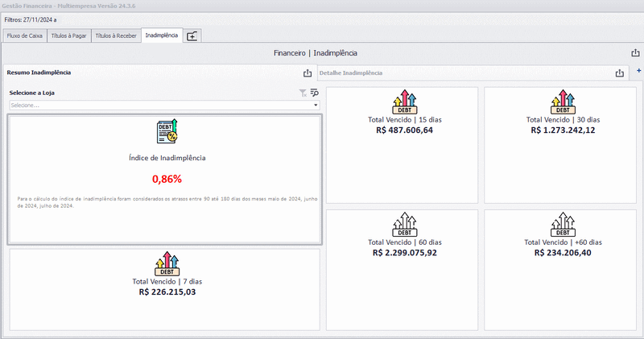
Task: Click the blue plus icon beside Detalhe Inadimplência
Action: [638, 71]
